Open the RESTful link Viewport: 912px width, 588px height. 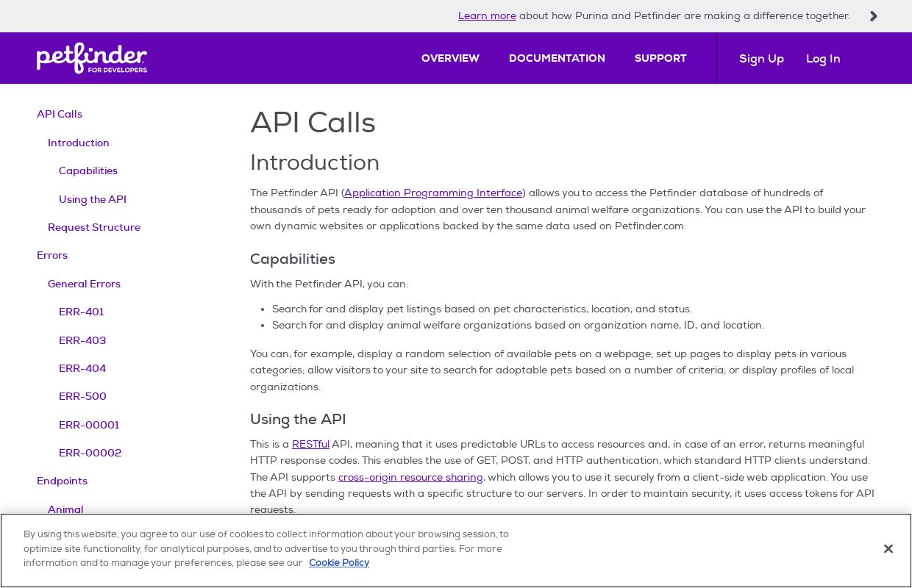(x=310, y=445)
